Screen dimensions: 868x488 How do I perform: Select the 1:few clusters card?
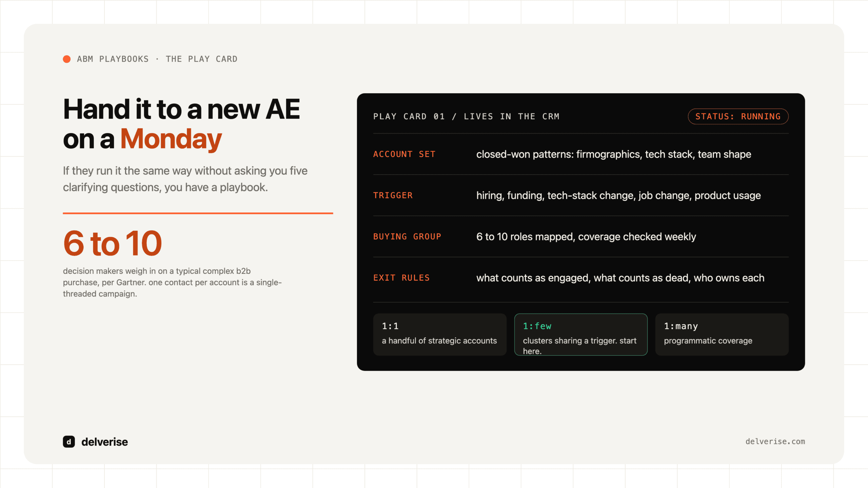(x=581, y=334)
